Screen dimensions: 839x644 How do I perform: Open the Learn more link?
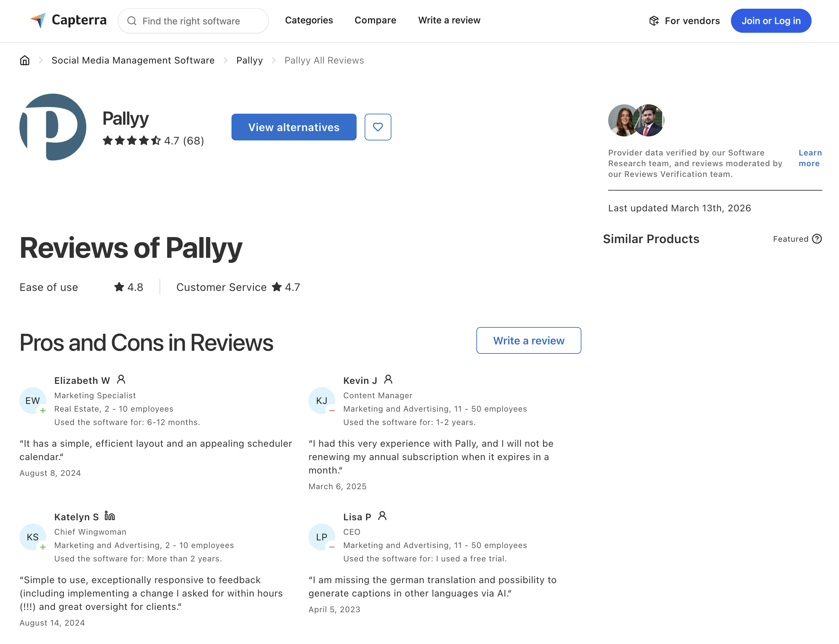pyautogui.click(x=810, y=158)
